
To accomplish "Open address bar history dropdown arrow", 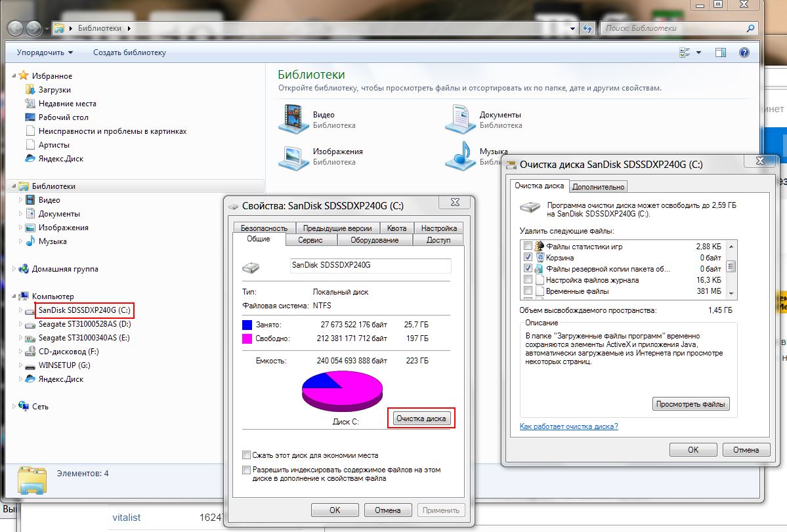I will click(x=572, y=29).
